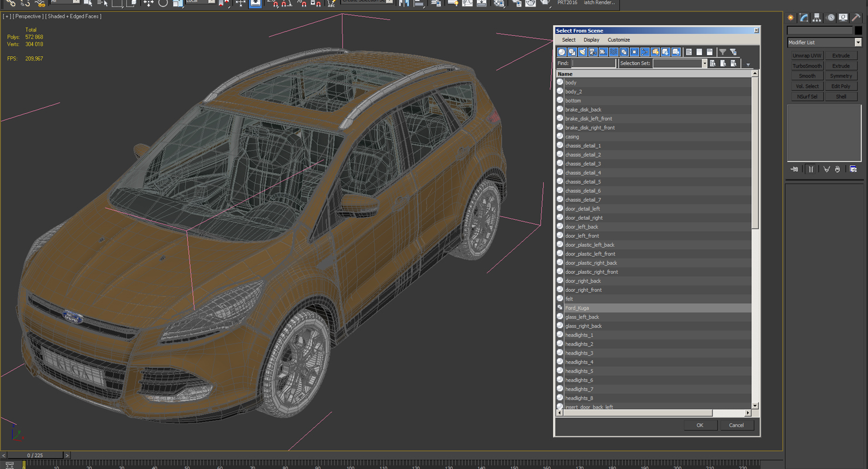Click second selection set icon beside dropdown

pos(723,63)
